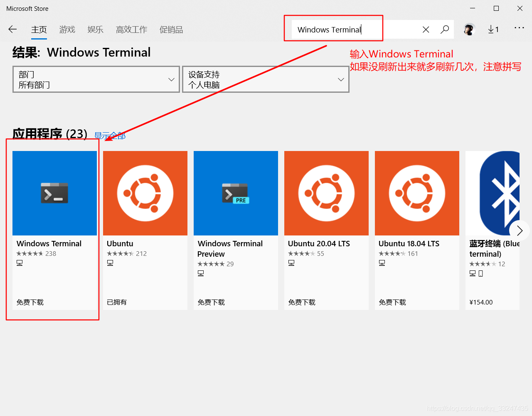Click the 蓝牙终端 app title
The width and height of the screenshot is (532, 416).
(x=494, y=249)
